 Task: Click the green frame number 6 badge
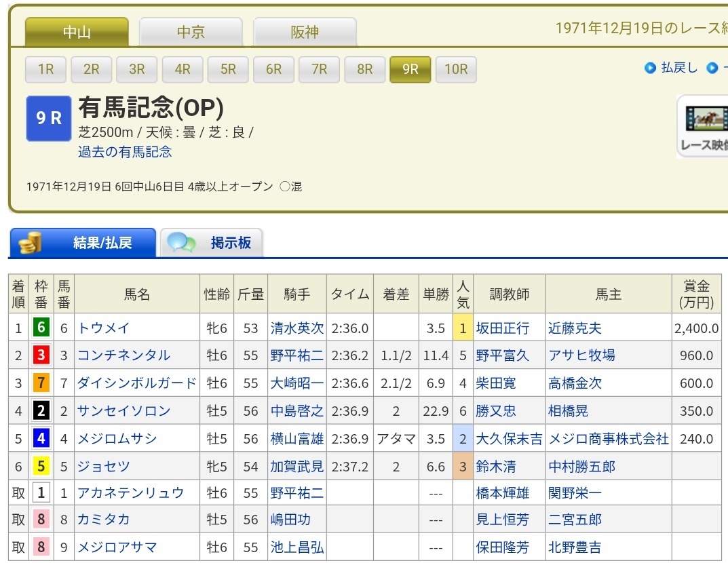click(x=41, y=328)
